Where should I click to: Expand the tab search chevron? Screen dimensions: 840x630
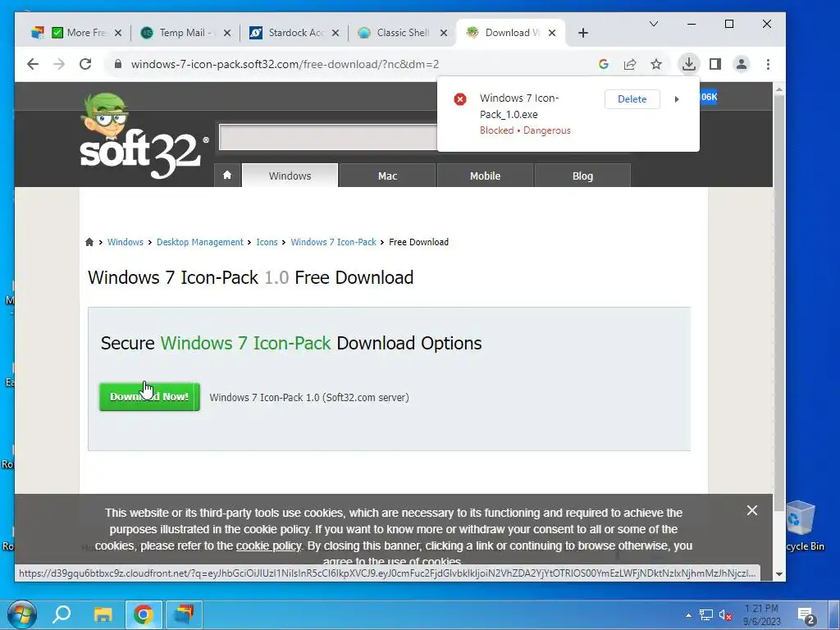point(654,24)
